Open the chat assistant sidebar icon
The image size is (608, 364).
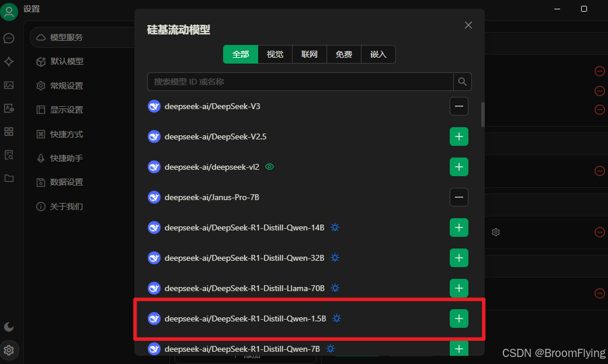(9, 38)
